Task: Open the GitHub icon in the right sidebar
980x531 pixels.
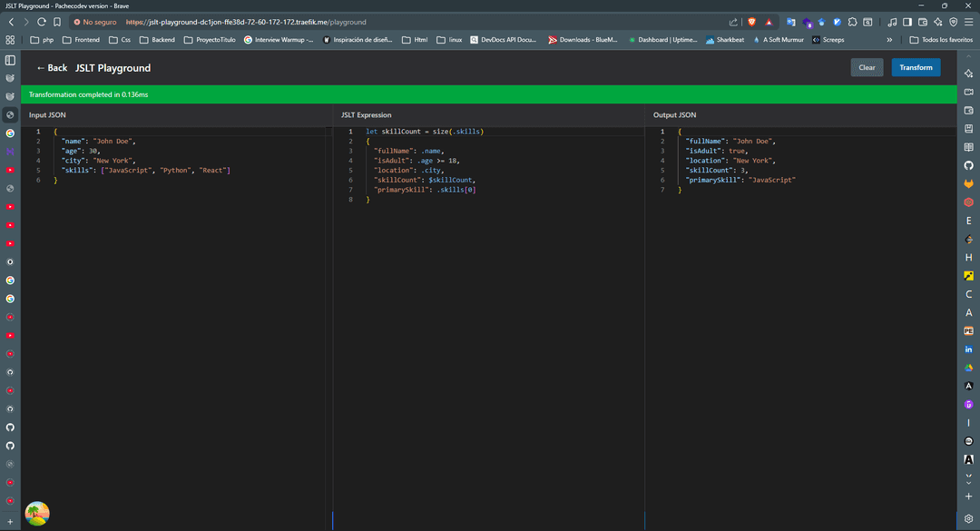Action: (x=968, y=165)
